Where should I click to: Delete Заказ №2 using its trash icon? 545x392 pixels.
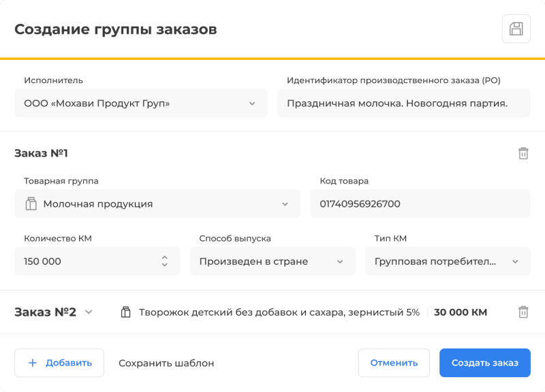click(x=523, y=312)
